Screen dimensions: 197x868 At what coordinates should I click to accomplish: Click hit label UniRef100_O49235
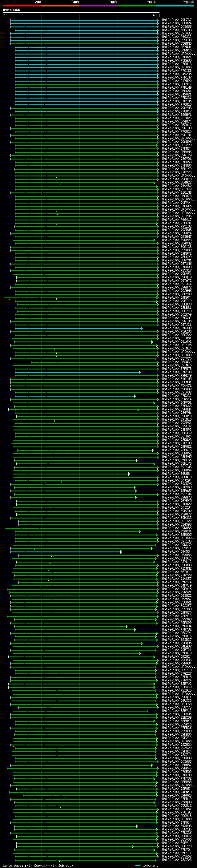177,74
